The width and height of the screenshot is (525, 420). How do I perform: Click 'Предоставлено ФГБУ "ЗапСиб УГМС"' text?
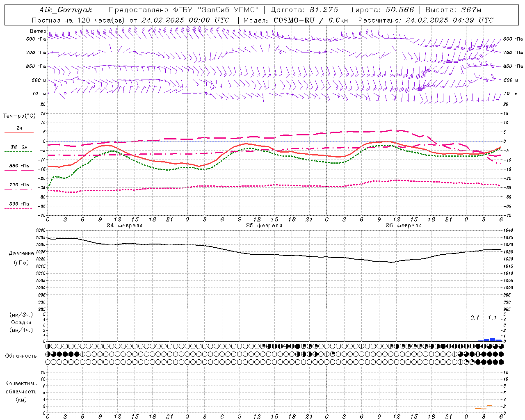184,10
